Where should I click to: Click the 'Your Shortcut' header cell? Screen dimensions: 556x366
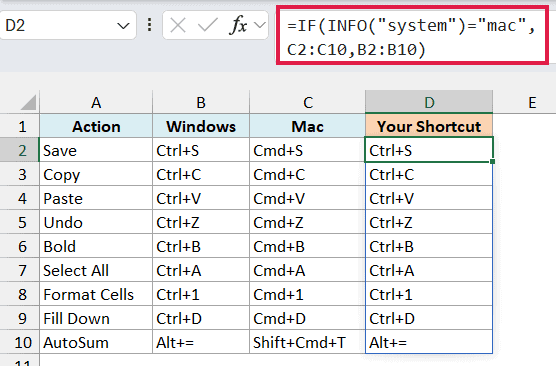[429, 126]
